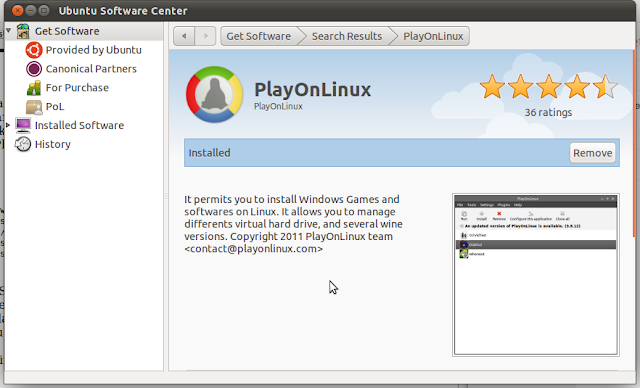The image size is (640, 388).
Task: Click the For Purchase coins icon
Action: click(34, 88)
